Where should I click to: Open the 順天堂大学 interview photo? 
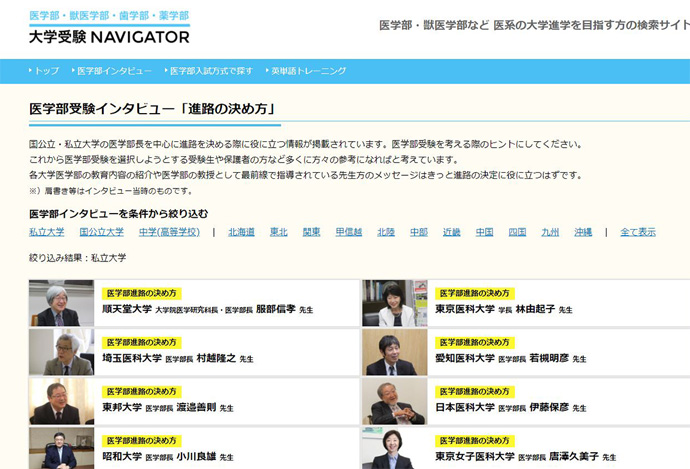(x=62, y=303)
